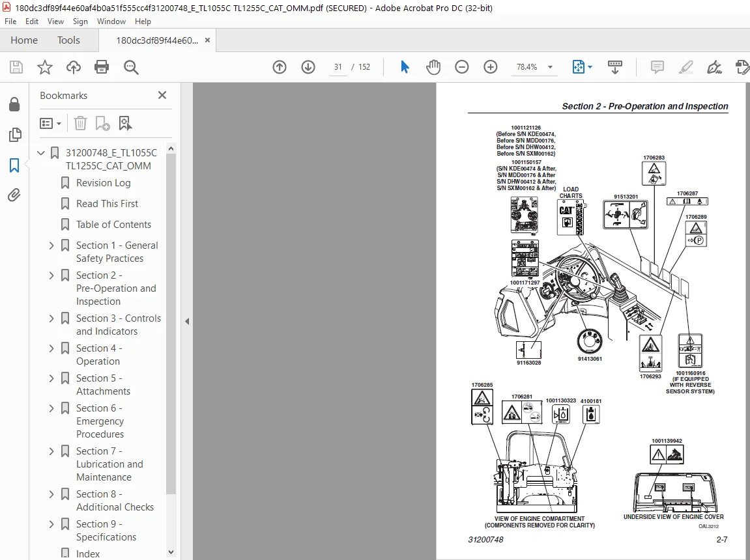Click the scrolling mode keyboard icon
Viewport: 750px width, 560px height.
click(x=614, y=67)
